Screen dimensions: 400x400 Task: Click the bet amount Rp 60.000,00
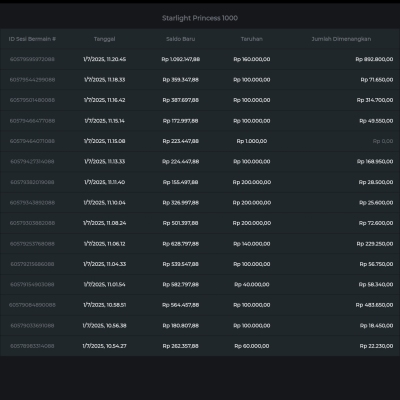pos(252,346)
